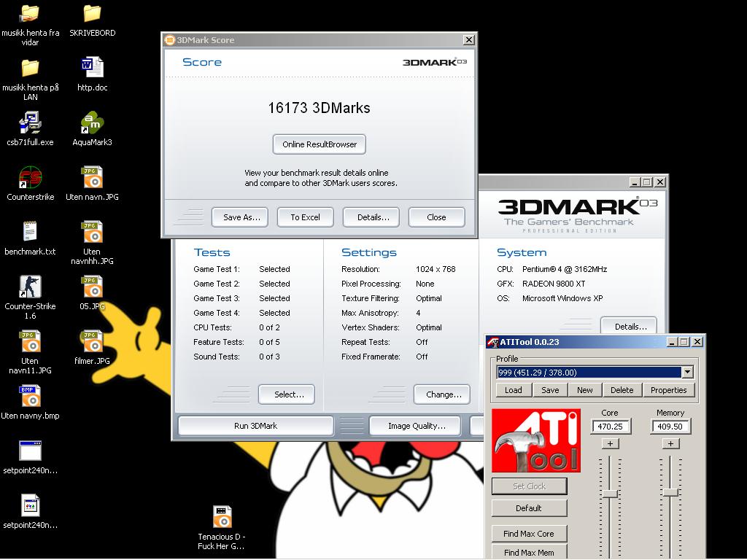747x560 pixels.
Task: Click the 3DMark Score title bar icon
Action: click(170, 40)
